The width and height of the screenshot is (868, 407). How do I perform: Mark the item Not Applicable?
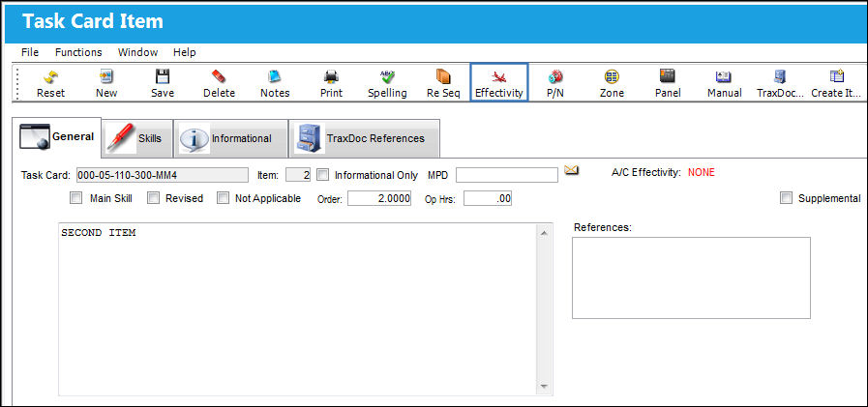(223, 198)
